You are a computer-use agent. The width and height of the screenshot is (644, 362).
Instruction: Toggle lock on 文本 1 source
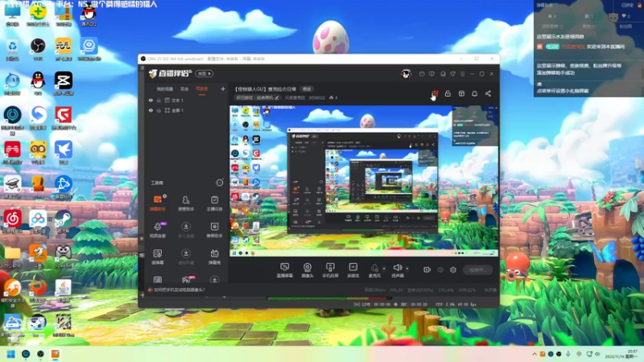click(x=159, y=100)
